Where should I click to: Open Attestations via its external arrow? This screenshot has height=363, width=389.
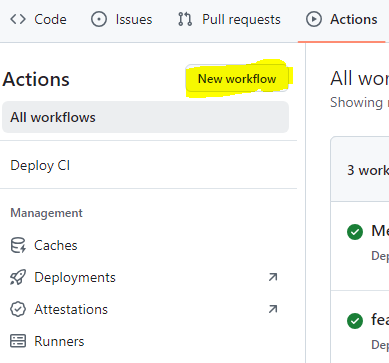coord(273,309)
